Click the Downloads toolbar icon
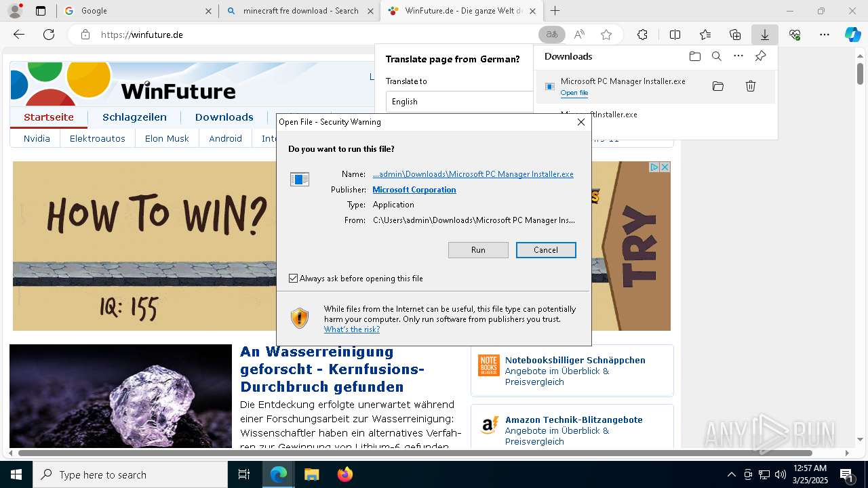The height and width of the screenshot is (488, 868). pyautogui.click(x=765, y=35)
